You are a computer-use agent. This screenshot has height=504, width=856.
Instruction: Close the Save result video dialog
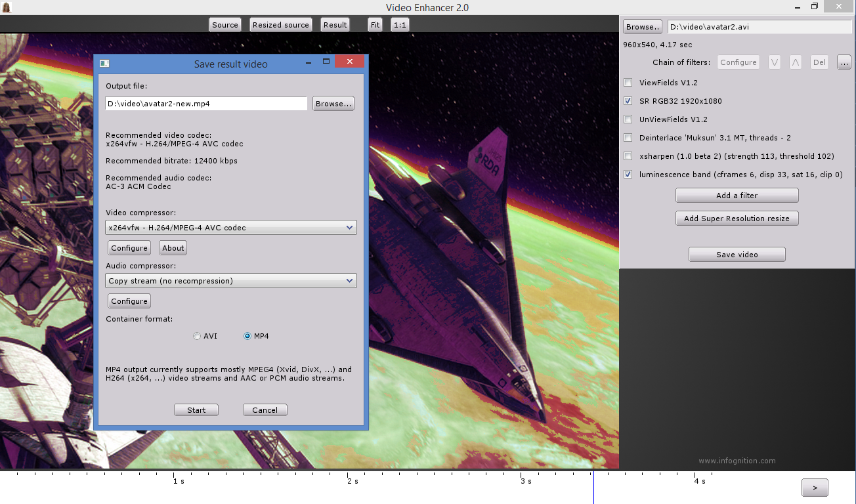click(x=350, y=62)
